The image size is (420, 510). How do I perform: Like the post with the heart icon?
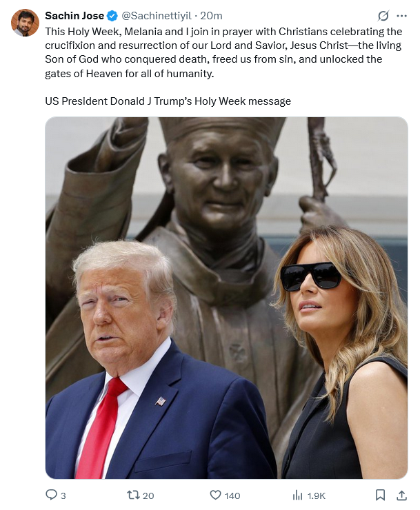coord(215,495)
